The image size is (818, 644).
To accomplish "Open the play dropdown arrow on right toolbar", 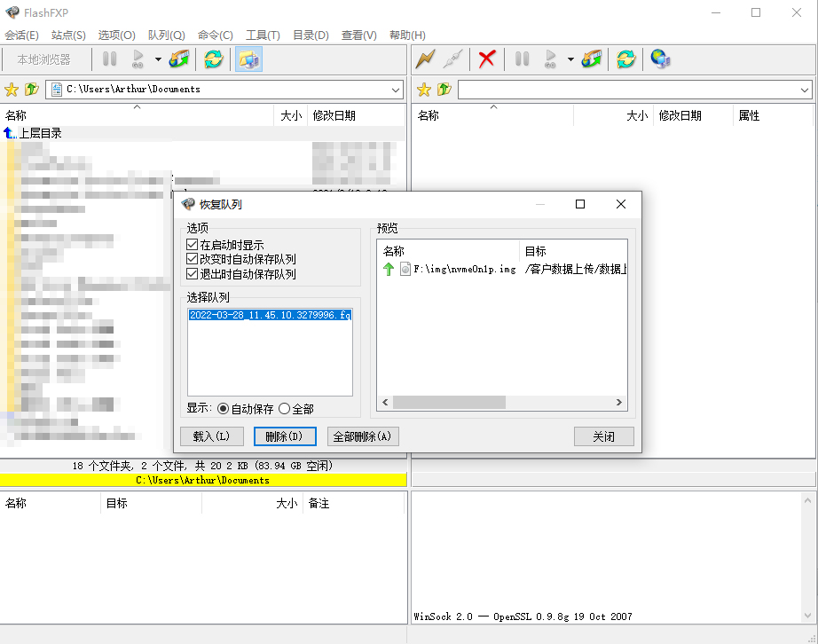I will [570, 59].
